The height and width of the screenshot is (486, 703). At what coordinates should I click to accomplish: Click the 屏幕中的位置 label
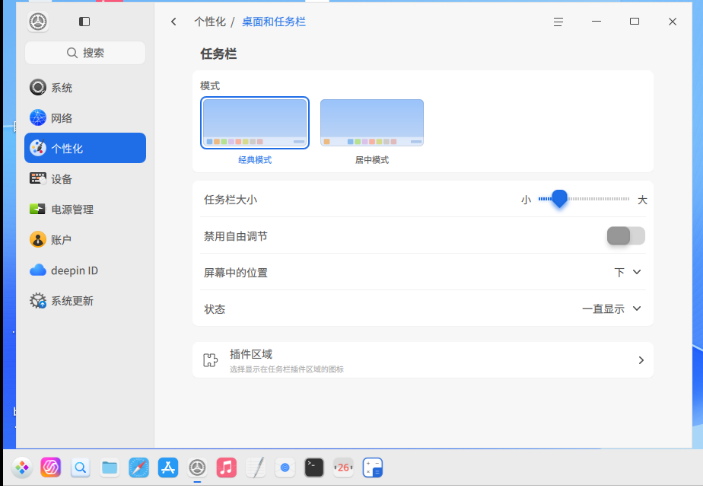coord(235,273)
